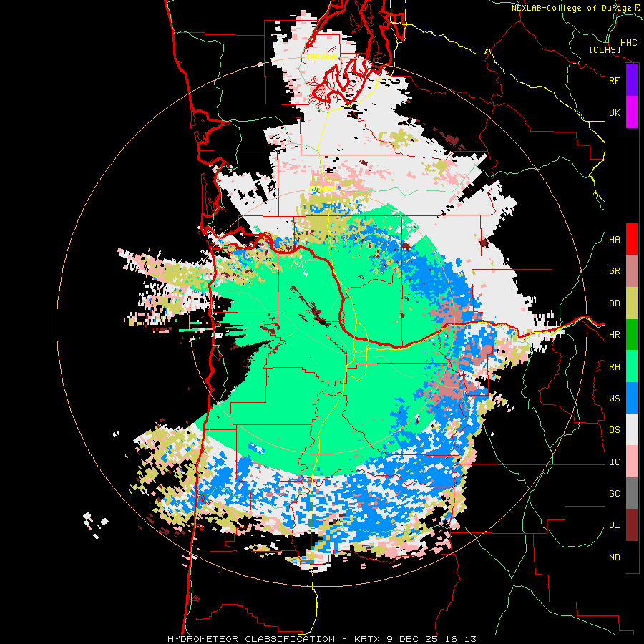644x644 pixels.
Task: Click the Hydrometeor Classification KRTX title text
Action: click(x=322, y=639)
